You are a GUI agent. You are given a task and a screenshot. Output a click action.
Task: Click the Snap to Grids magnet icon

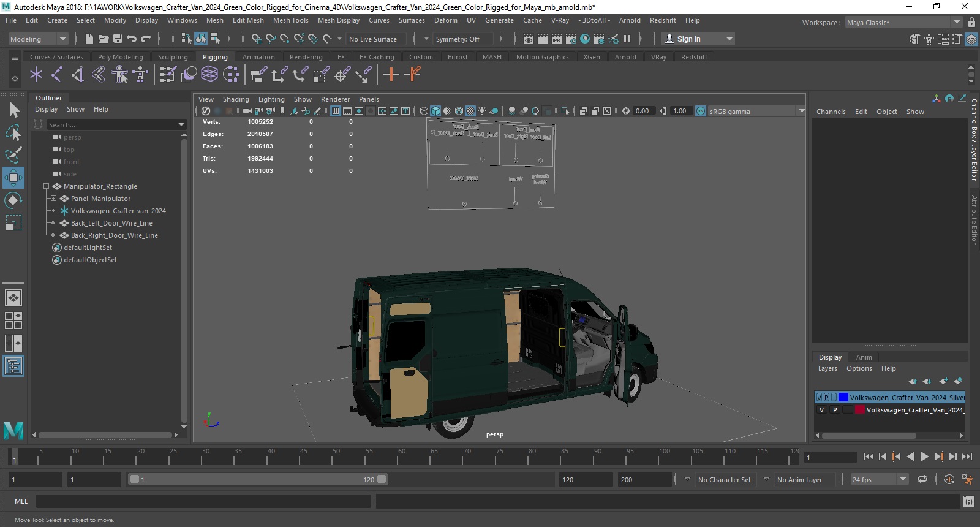[x=257, y=39]
